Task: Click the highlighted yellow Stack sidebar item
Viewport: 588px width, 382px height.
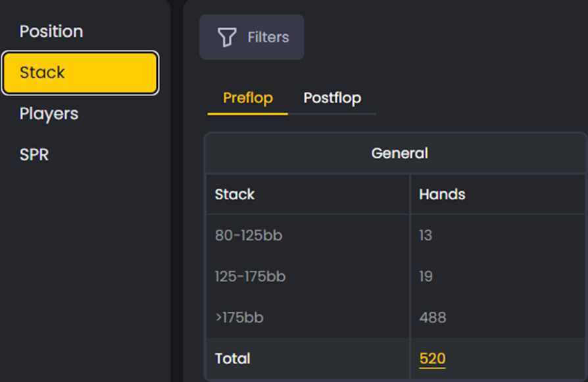Action: coord(80,72)
